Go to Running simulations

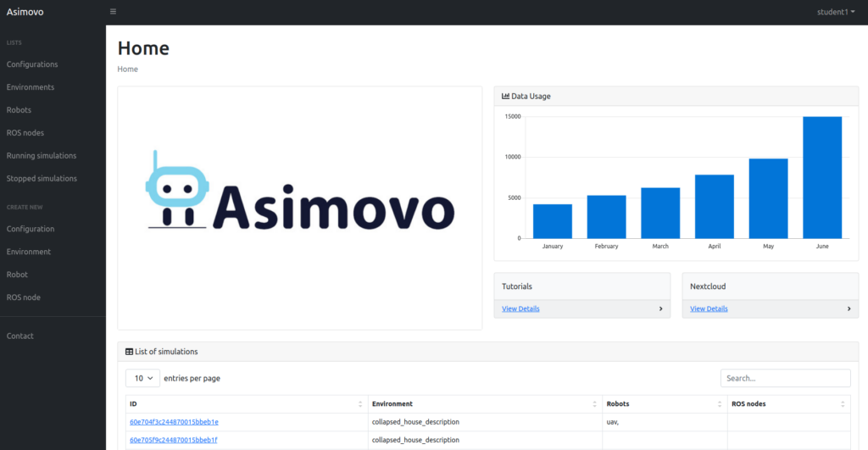pos(42,156)
